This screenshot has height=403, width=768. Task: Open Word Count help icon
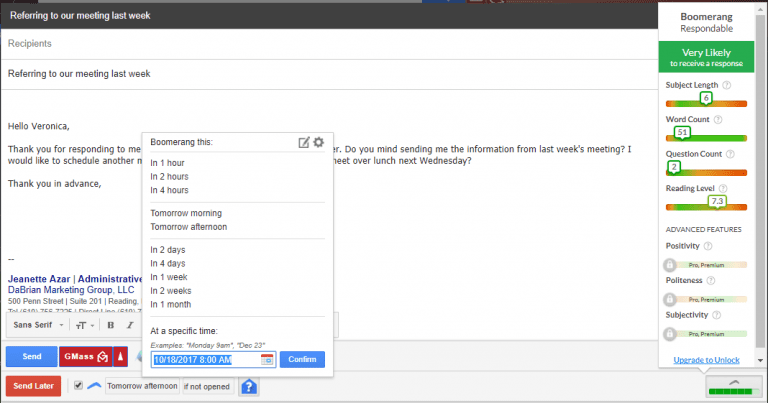click(718, 119)
